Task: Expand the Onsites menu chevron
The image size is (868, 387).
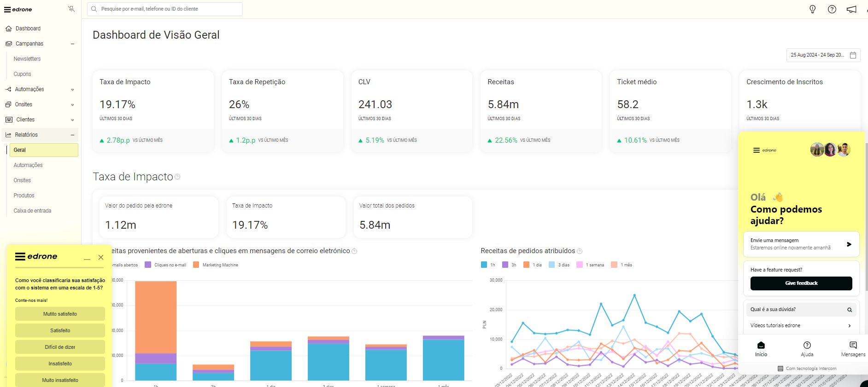Action: (x=72, y=105)
